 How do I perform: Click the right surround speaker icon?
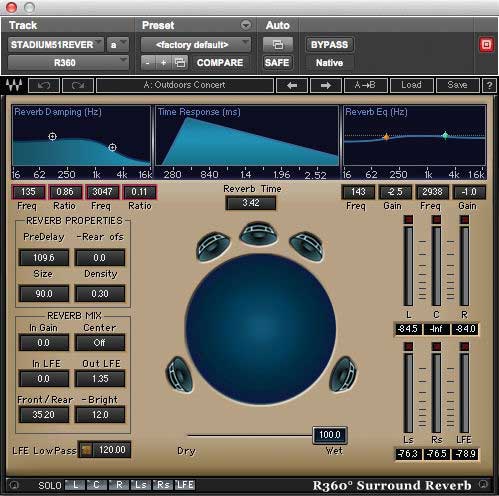pos(343,373)
